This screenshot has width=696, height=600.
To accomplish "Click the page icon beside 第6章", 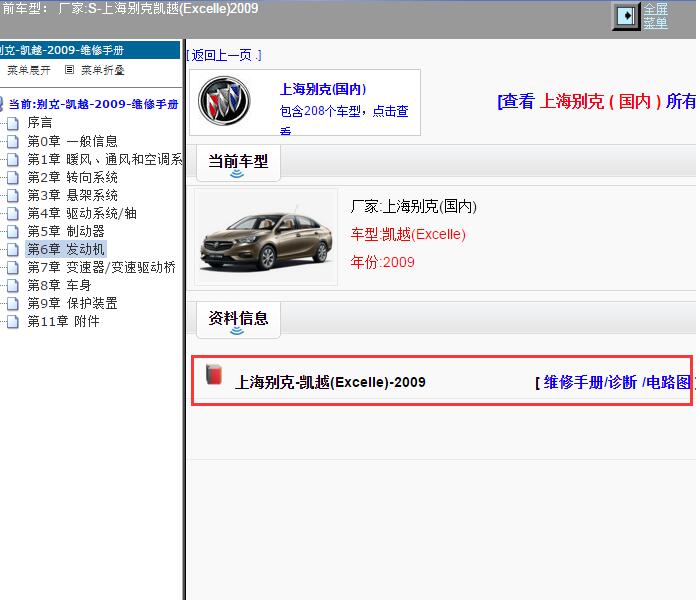I will tap(13, 250).
